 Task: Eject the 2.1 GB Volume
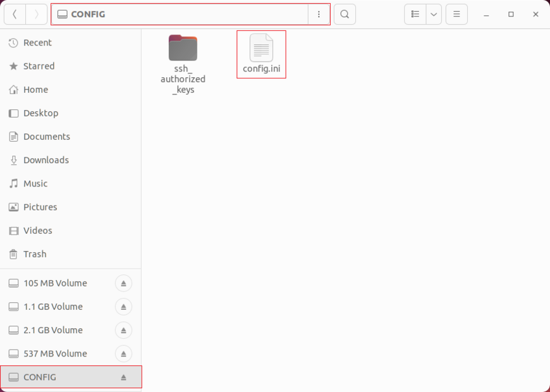pyautogui.click(x=124, y=330)
